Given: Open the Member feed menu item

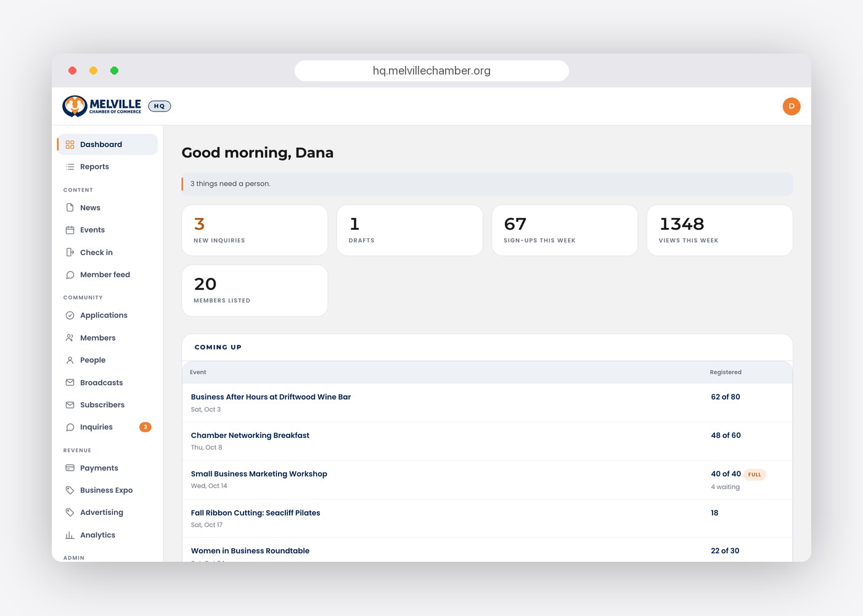Looking at the screenshot, I should [x=107, y=275].
